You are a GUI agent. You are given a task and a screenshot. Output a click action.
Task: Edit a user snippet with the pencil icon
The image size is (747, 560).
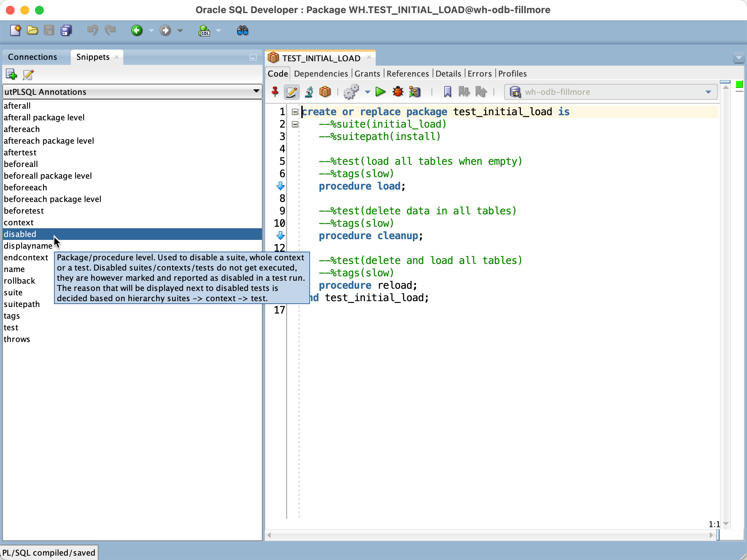27,74
